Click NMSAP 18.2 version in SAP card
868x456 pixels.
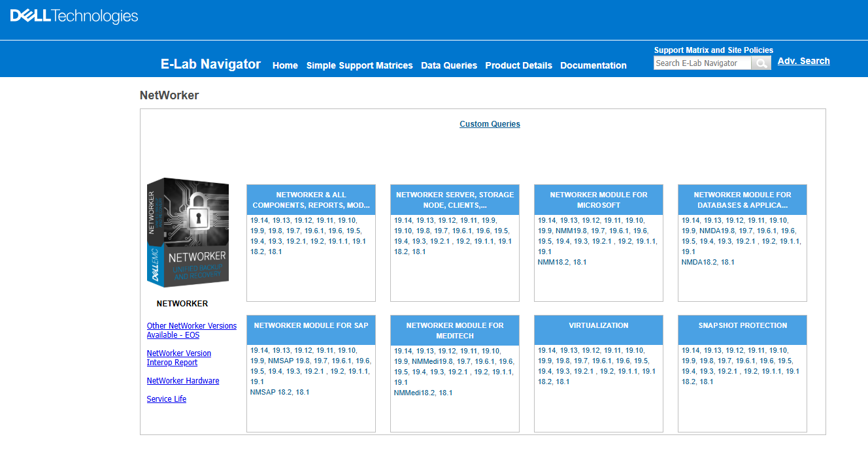271,393
